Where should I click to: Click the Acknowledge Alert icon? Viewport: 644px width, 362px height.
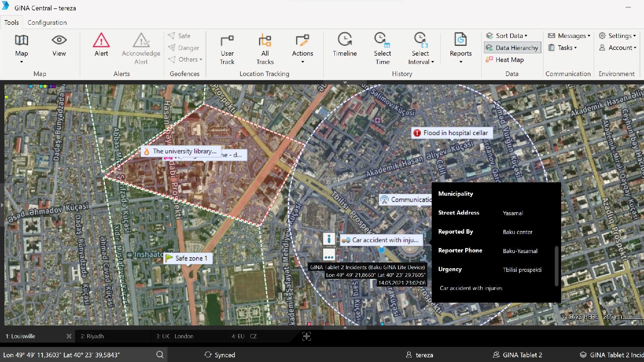tap(141, 40)
